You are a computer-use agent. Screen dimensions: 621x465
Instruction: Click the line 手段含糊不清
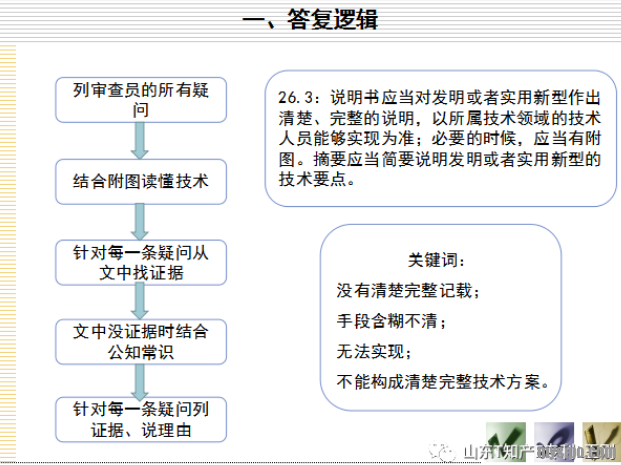390,321
